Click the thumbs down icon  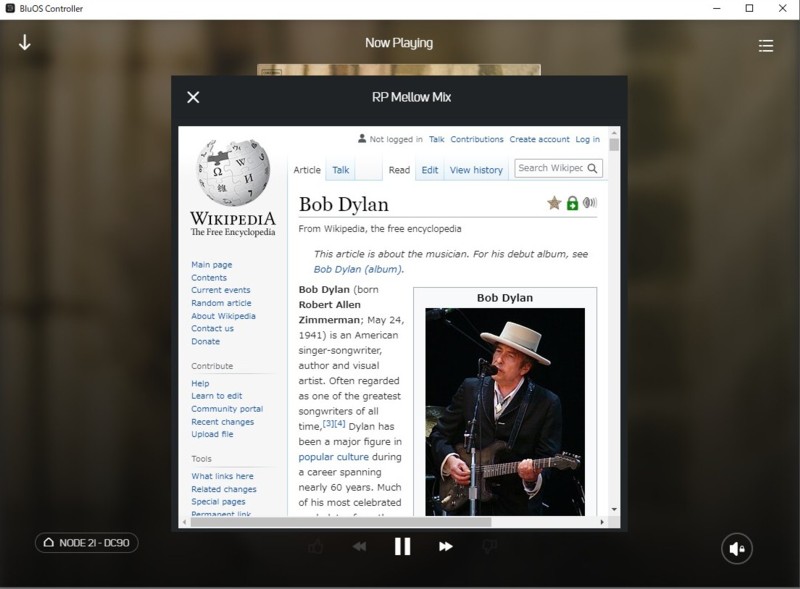pyautogui.click(x=490, y=546)
